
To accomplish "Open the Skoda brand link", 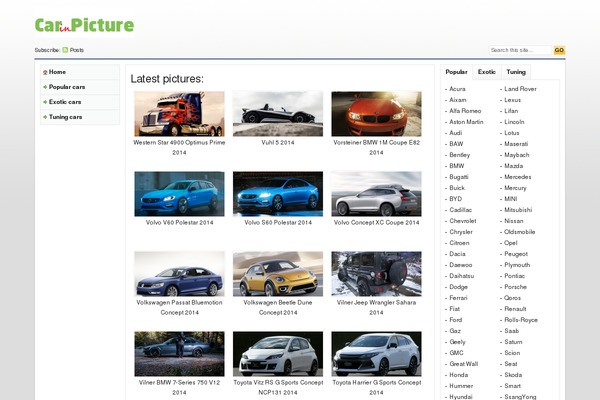I will click(x=513, y=375).
